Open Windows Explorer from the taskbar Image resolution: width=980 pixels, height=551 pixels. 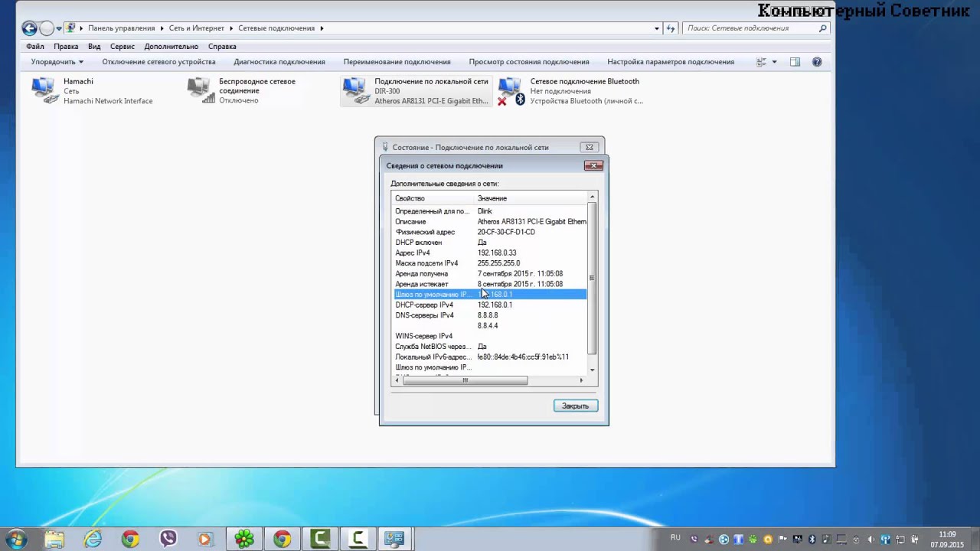pyautogui.click(x=54, y=540)
